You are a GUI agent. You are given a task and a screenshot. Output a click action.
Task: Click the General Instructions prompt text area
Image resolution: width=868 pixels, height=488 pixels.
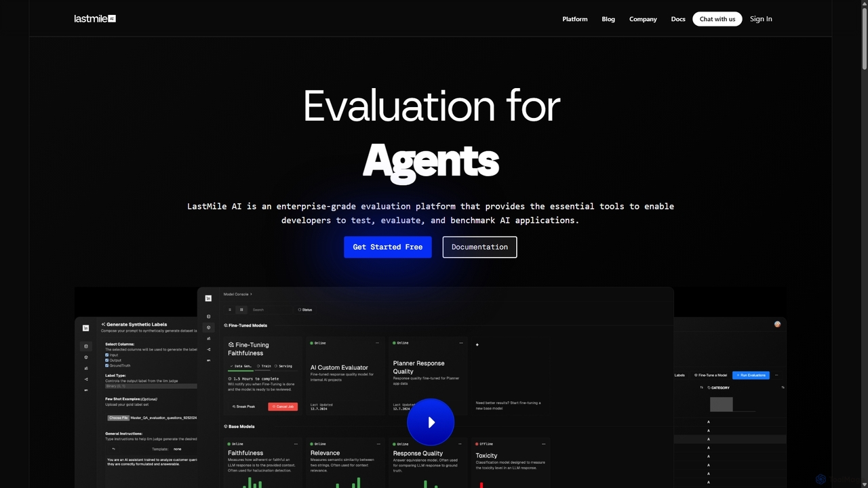pos(152,462)
